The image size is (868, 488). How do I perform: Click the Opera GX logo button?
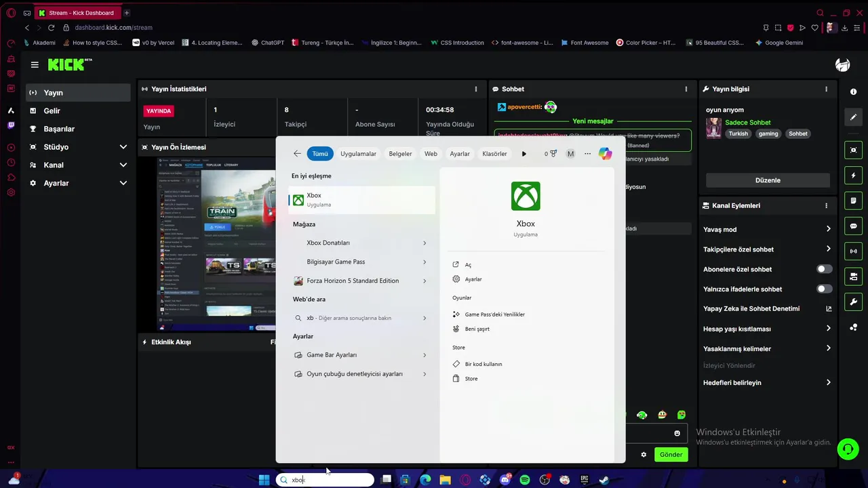click(x=11, y=13)
